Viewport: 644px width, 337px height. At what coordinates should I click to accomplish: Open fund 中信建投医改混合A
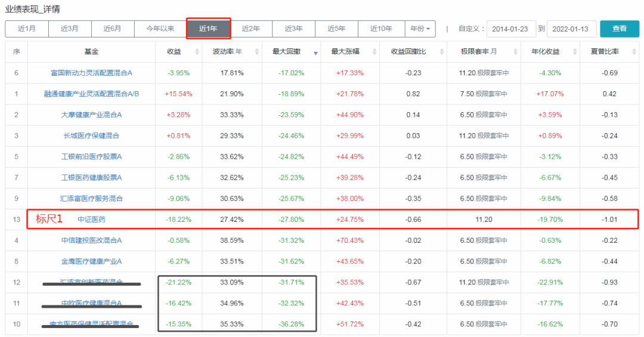(x=92, y=240)
